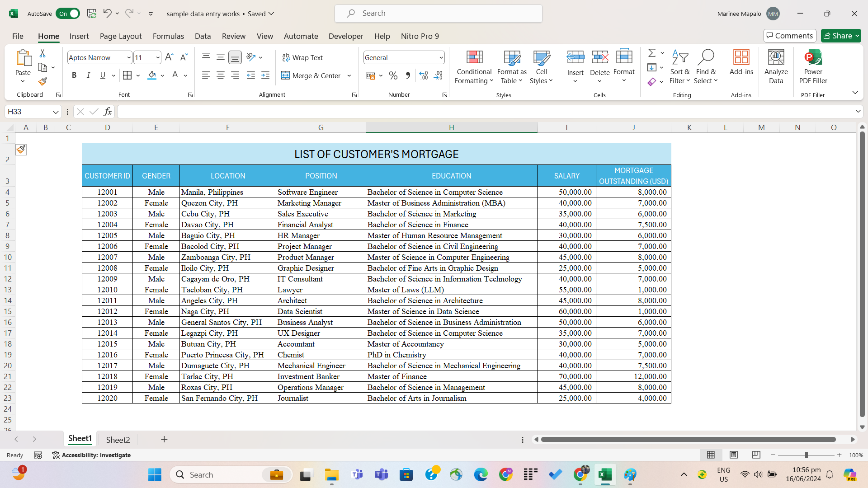The width and height of the screenshot is (868, 488).
Task: Decrease indent in Alignment group
Action: click(x=251, y=75)
